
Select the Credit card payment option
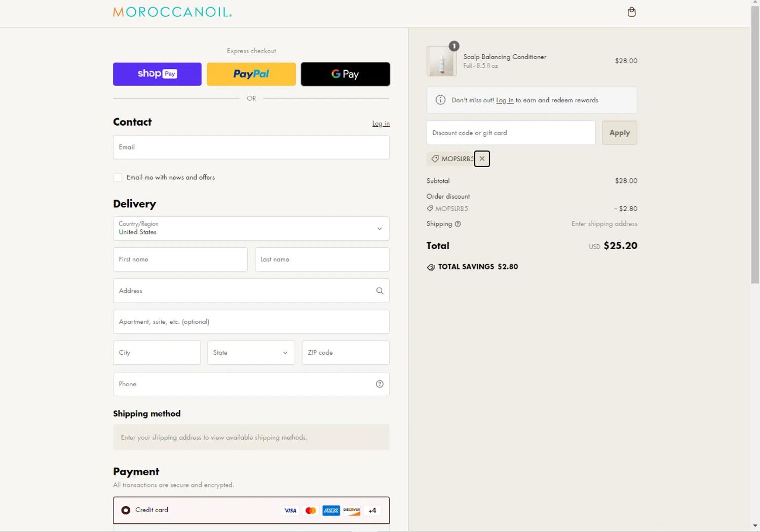pos(126,510)
